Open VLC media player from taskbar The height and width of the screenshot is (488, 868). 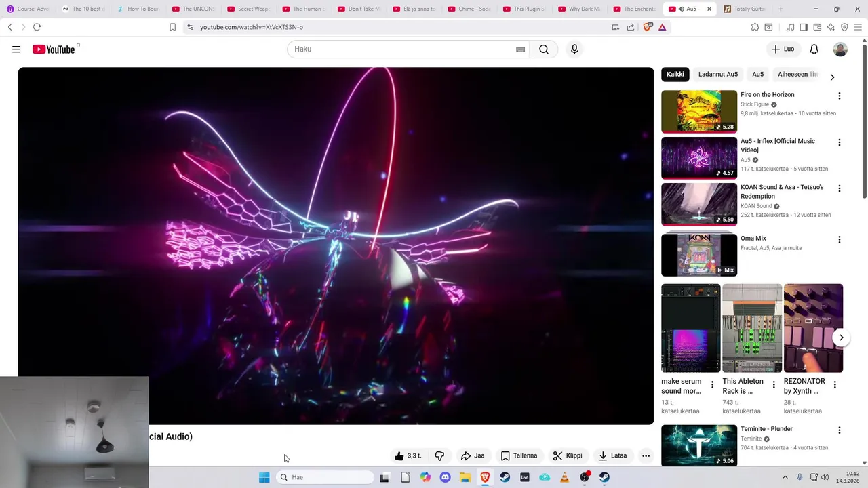pyautogui.click(x=564, y=477)
